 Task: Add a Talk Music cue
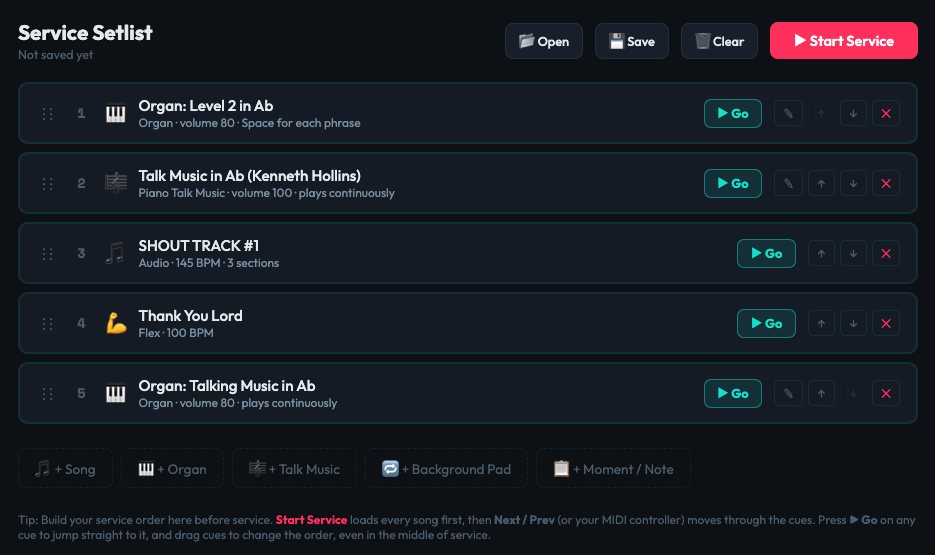(295, 469)
